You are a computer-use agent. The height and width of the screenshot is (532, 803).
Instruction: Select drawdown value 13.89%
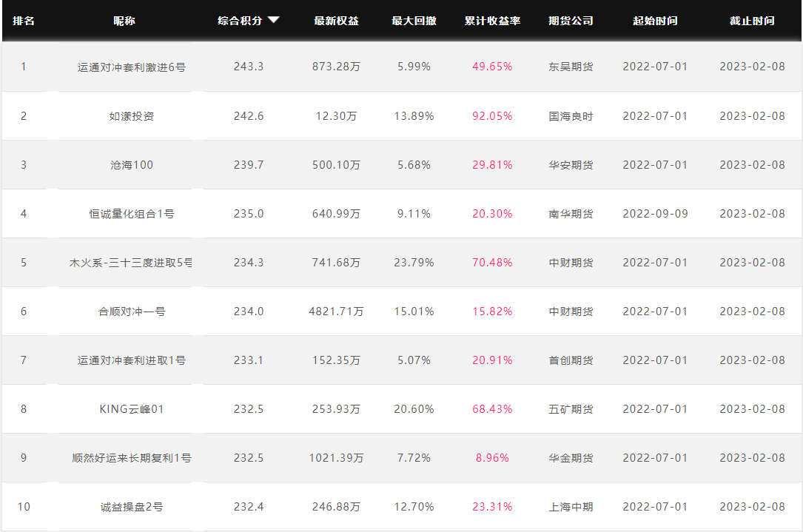tap(414, 116)
